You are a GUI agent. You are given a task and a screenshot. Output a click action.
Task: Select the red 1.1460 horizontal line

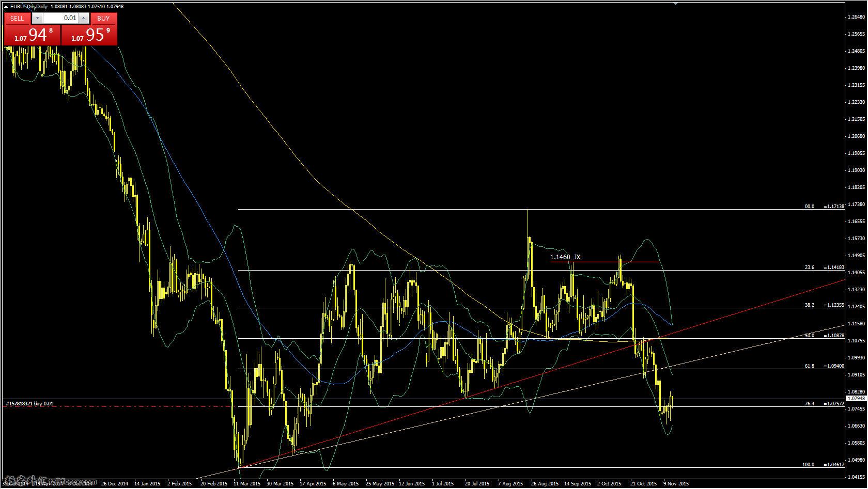(x=605, y=262)
